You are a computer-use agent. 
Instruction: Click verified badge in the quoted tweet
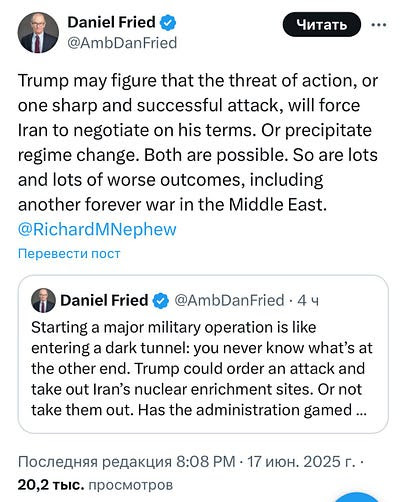pyautogui.click(x=161, y=301)
